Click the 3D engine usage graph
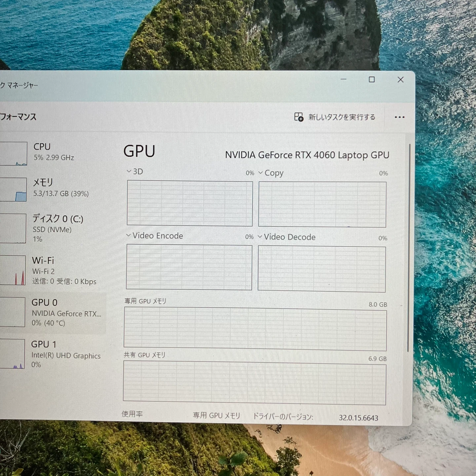 pos(190,203)
